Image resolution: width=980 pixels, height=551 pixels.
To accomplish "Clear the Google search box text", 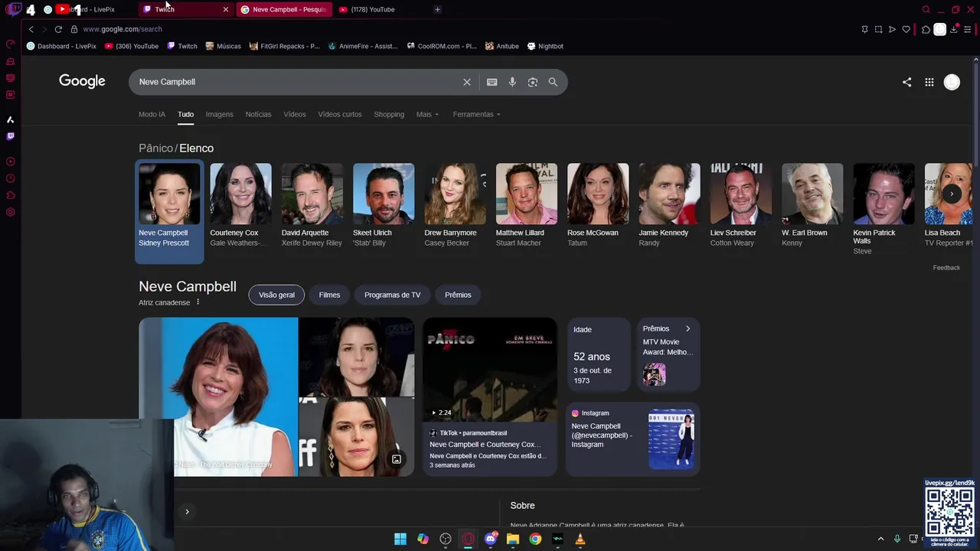I will point(467,82).
